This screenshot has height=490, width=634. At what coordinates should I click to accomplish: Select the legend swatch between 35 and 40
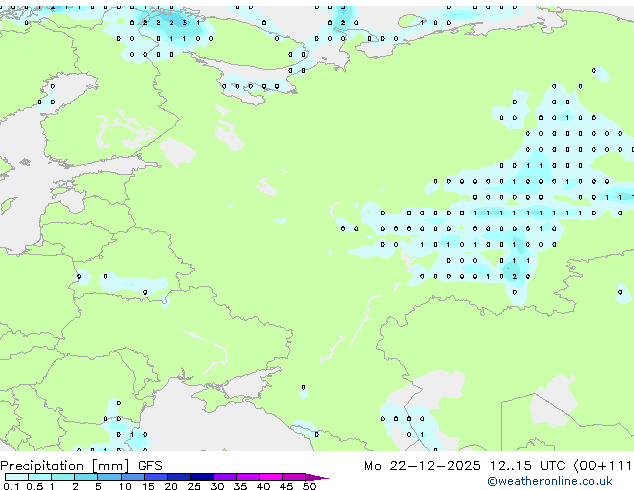tap(248, 477)
